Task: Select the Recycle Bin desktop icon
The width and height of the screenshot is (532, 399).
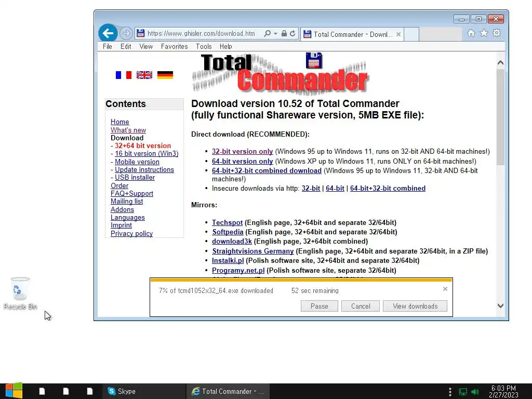Action: 20,294
